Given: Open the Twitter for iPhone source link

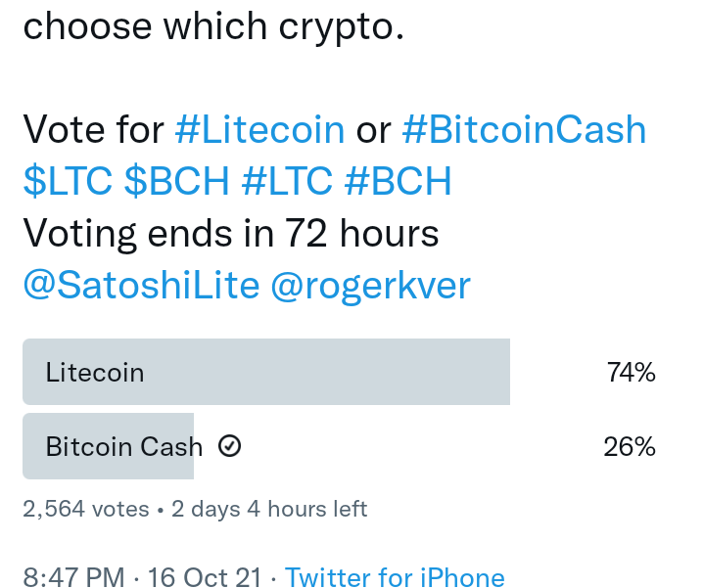Looking at the screenshot, I should tap(396, 577).
